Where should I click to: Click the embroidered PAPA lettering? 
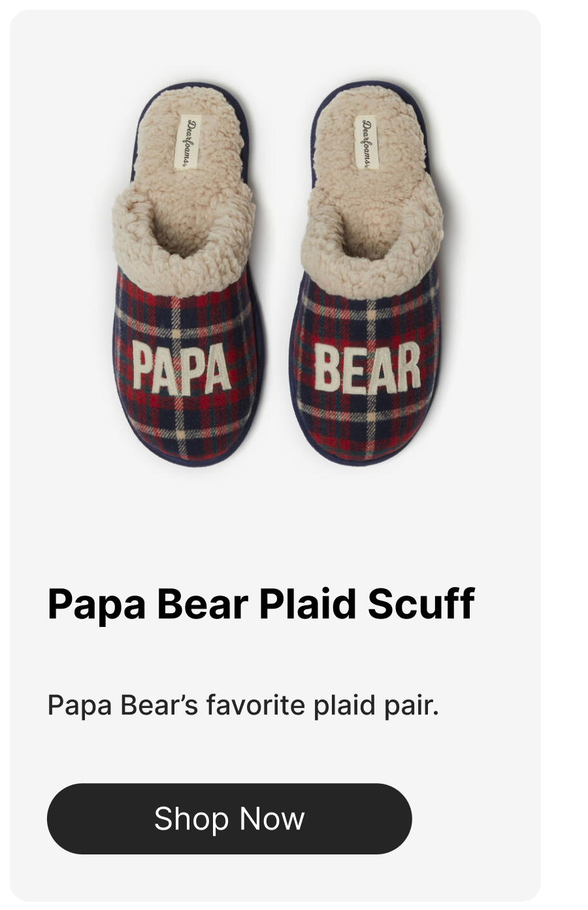(182, 368)
